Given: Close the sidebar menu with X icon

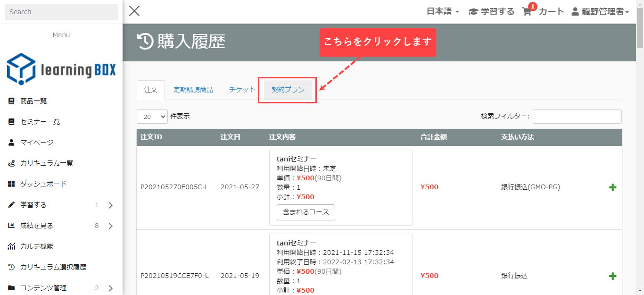Looking at the screenshot, I should click(x=134, y=11).
